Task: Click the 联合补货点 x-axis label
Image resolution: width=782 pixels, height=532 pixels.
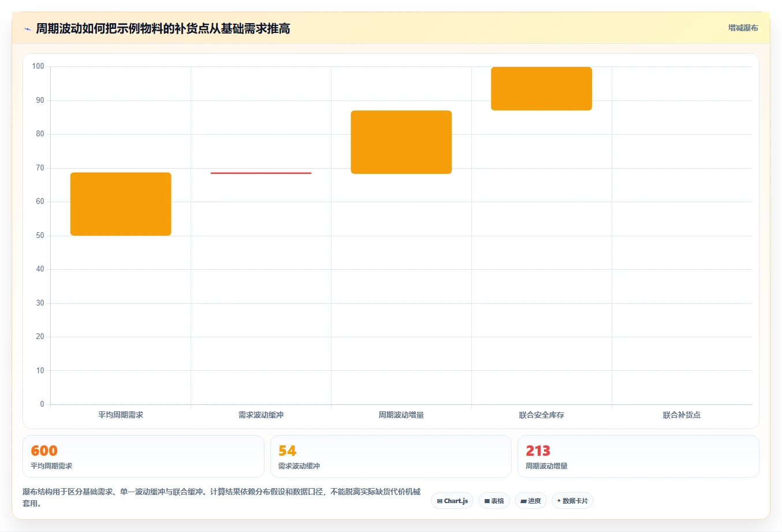Action: click(x=682, y=415)
